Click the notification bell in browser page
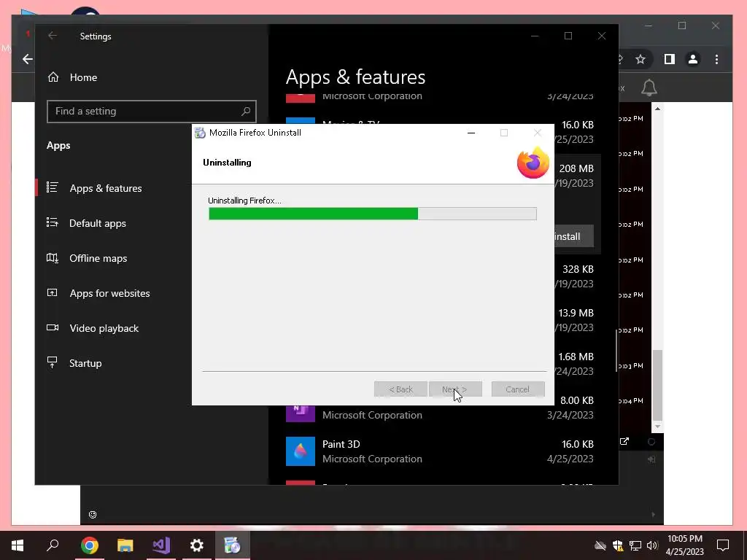Viewport: 747px width, 560px height. point(649,88)
